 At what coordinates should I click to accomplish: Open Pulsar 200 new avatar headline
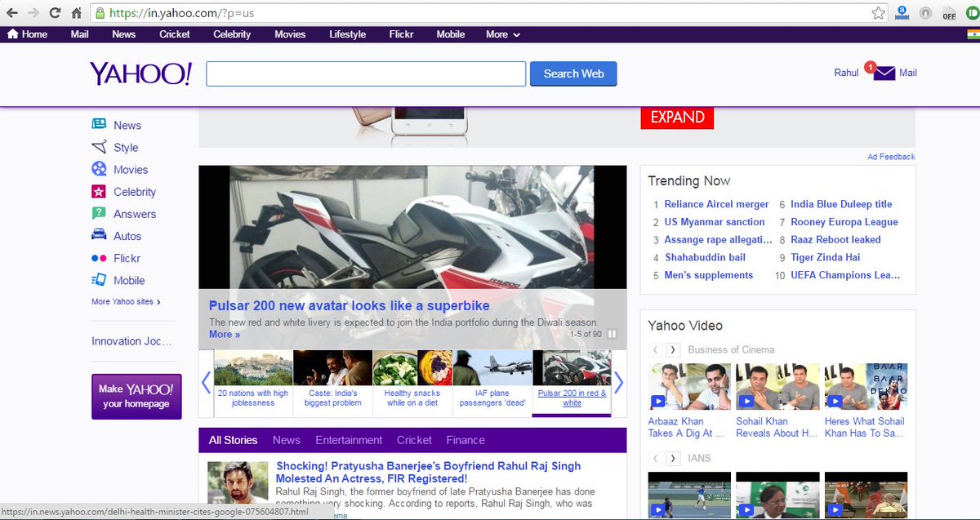(x=349, y=305)
